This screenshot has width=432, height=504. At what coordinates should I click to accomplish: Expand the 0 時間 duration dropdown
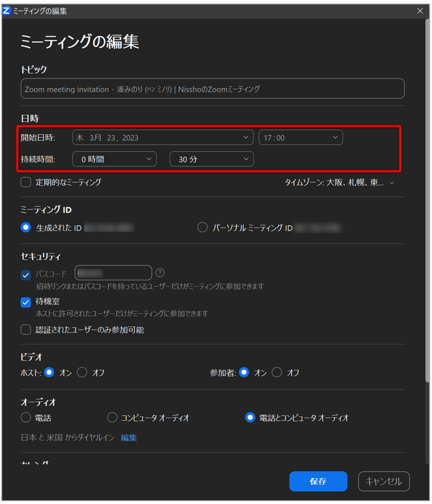coord(114,159)
